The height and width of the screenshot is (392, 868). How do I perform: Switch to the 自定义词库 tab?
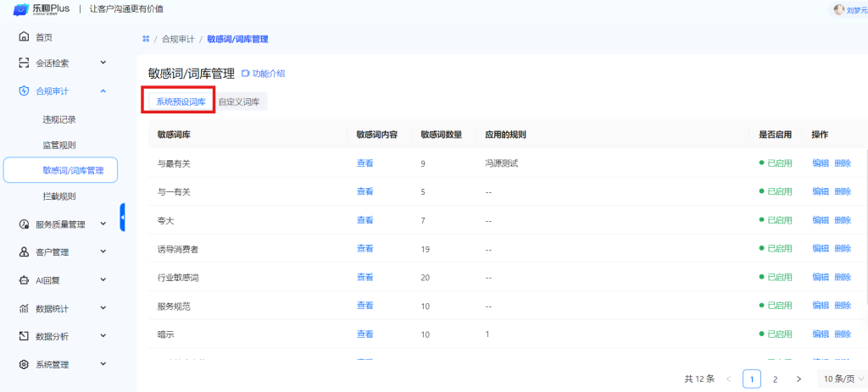pyautogui.click(x=239, y=102)
